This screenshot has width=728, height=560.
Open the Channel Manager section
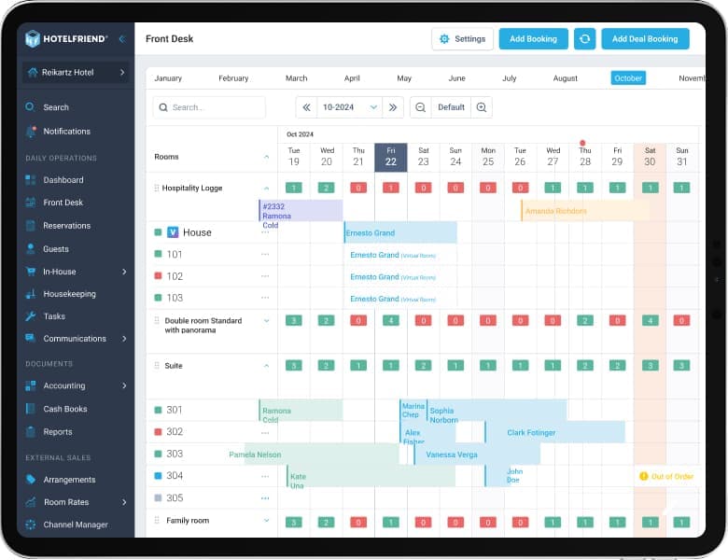[x=76, y=525]
